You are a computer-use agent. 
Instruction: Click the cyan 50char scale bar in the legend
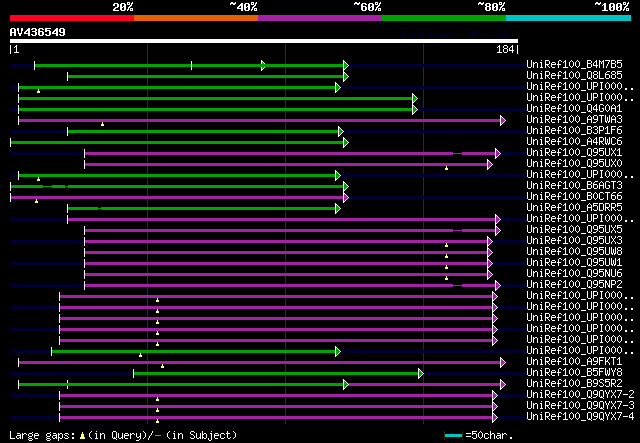(x=453, y=436)
